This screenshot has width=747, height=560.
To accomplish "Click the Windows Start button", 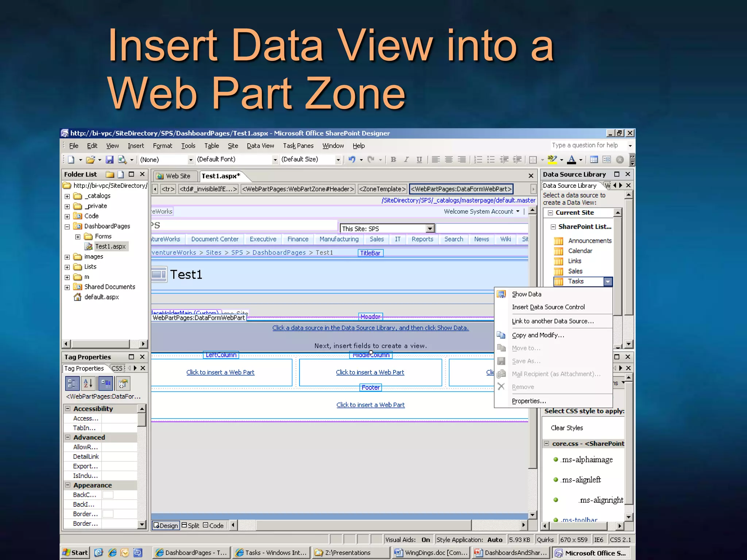I will 75,553.
